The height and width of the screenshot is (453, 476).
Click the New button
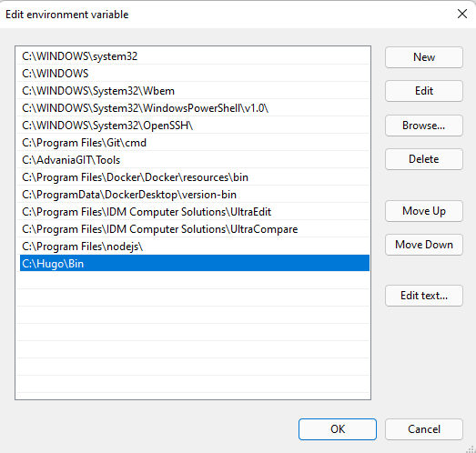(x=424, y=57)
